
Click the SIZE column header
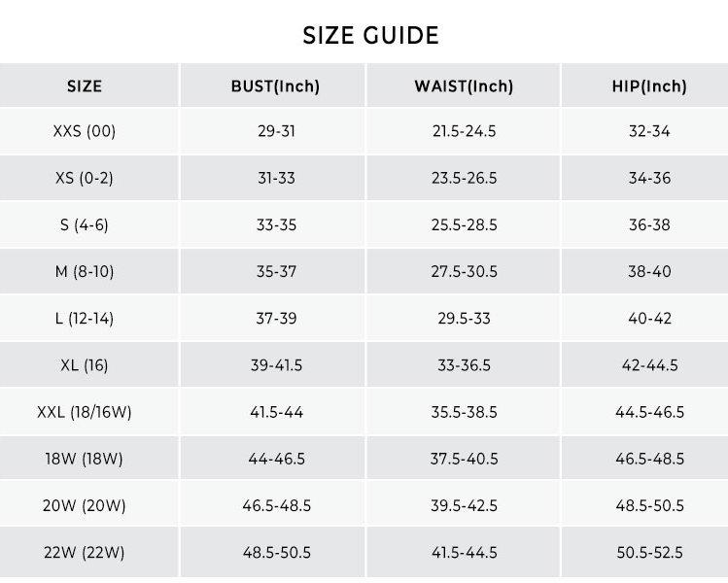pyautogui.click(x=85, y=86)
